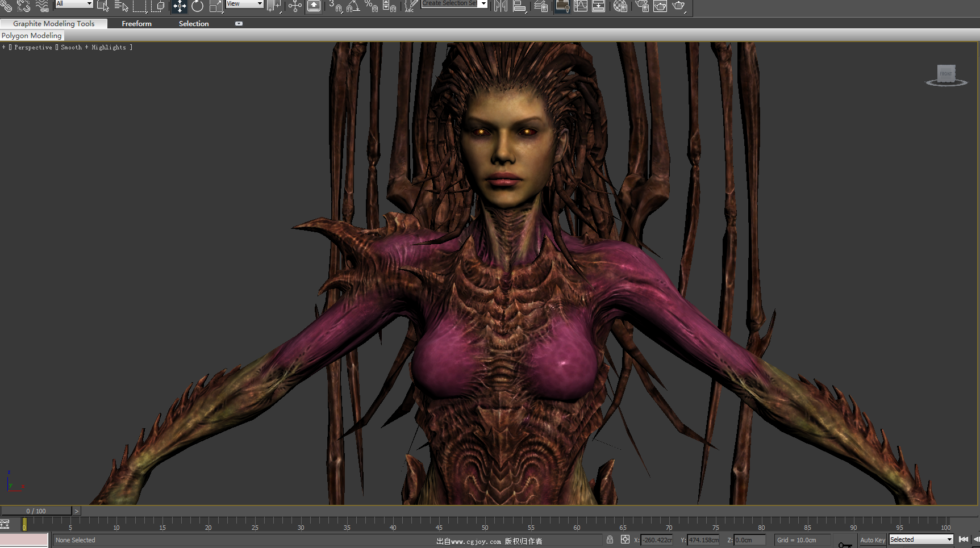Open the Rendered Frame Window
Image resolution: width=980 pixels, height=548 pixels.
click(660, 6)
